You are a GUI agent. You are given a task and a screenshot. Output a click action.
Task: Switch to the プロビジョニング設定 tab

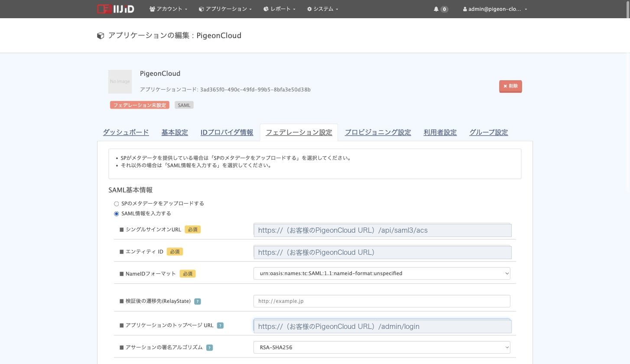pyautogui.click(x=378, y=132)
